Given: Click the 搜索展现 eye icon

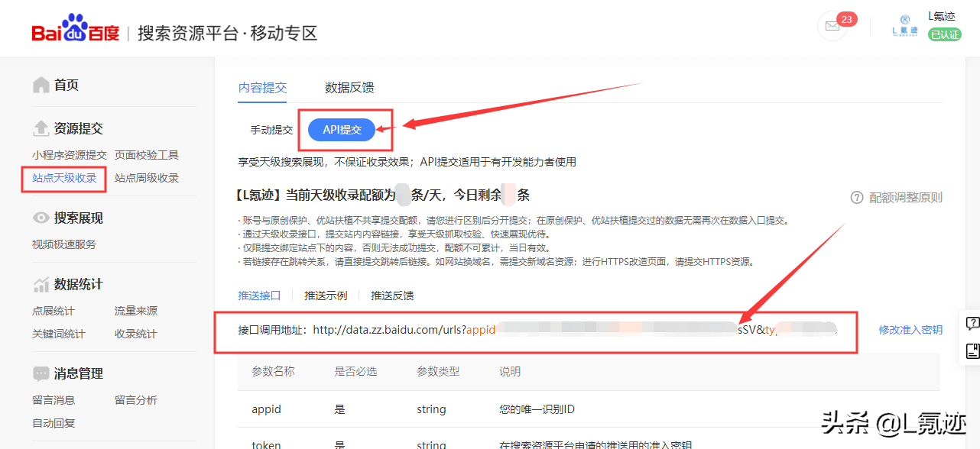Looking at the screenshot, I should [x=41, y=218].
